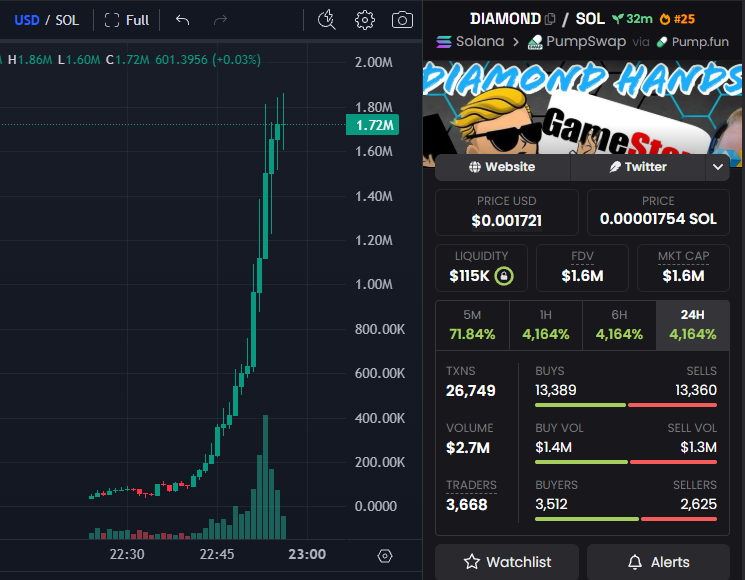Click the BUY VOL $1.4M value
Viewport: 745px width, 580px height.
click(x=554, y=447)
